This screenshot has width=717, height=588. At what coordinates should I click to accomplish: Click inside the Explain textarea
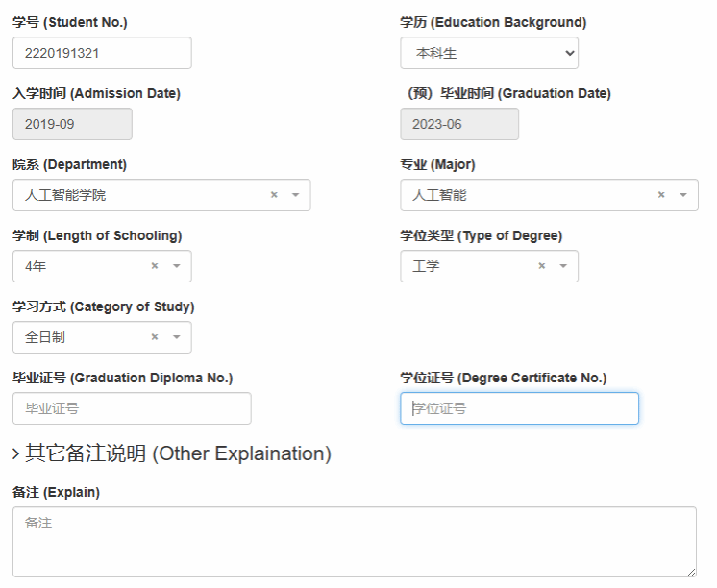coord(354,541)
